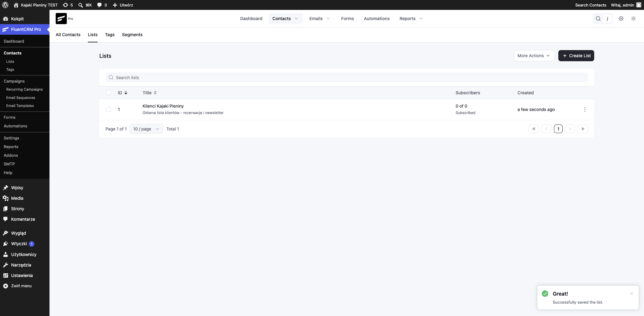Click the WordPress logo icon

pos(5,5)
